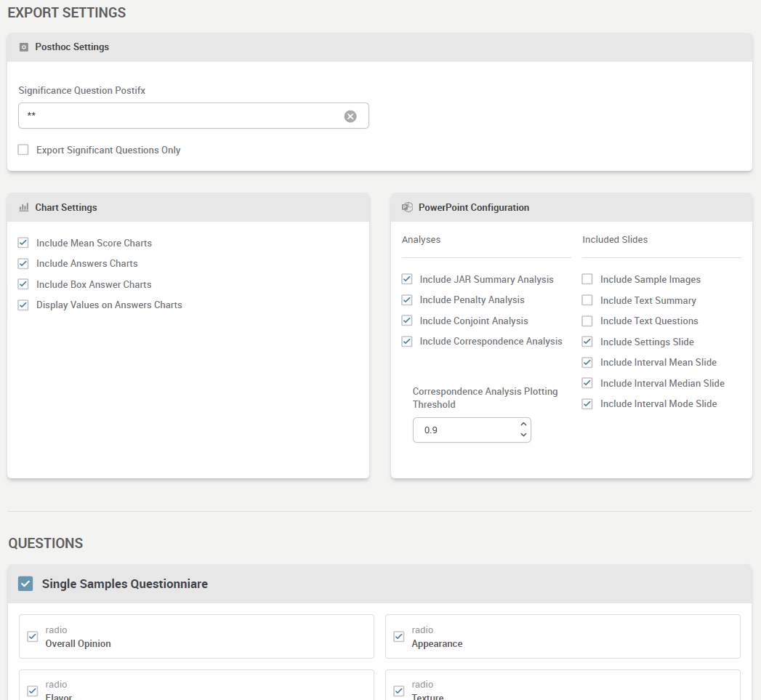
Task: Toggle Include Correspondence Analysis checkbox
Action: point(407,341)
